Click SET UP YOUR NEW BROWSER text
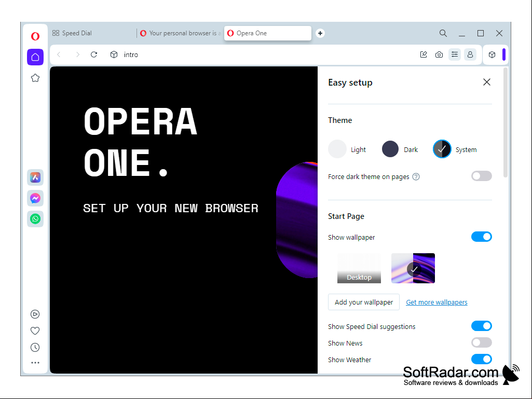This screenshot has width=532, height=399. coord(171,208)
